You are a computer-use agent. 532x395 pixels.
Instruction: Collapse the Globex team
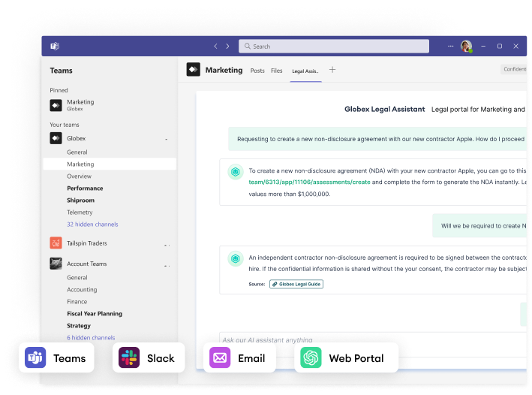167,139
